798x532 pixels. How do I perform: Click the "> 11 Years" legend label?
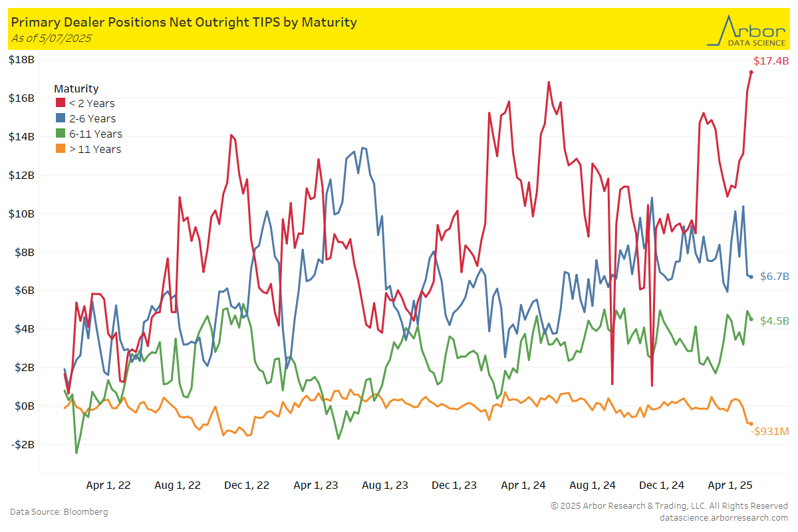click(95, 150)
